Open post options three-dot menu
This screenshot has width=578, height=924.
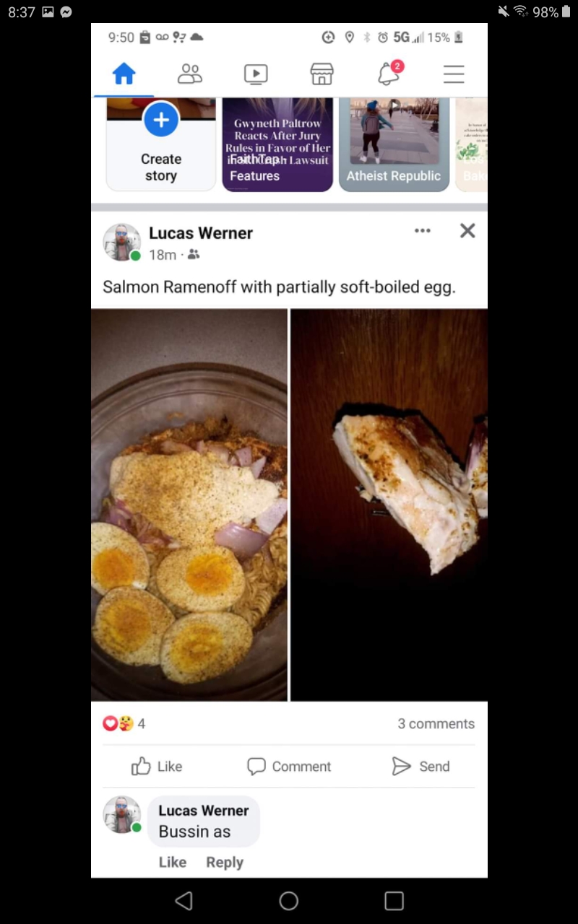point(423,231)
